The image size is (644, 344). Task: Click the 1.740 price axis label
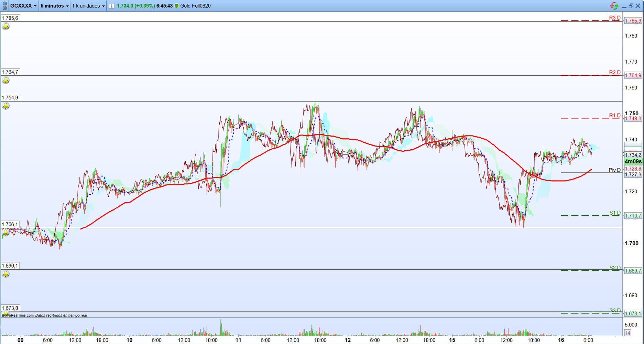[x=631, y=140]
